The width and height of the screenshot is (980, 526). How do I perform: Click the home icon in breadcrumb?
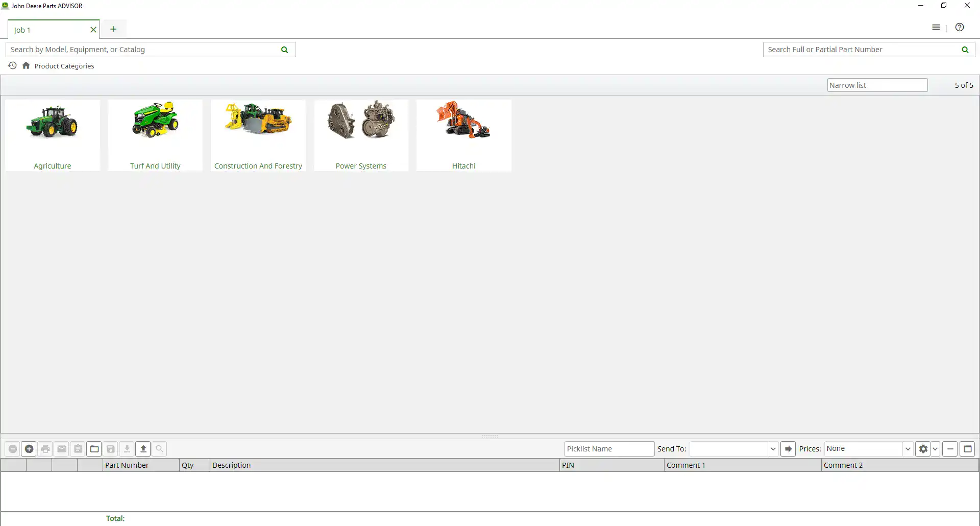(x=26, y=65)
